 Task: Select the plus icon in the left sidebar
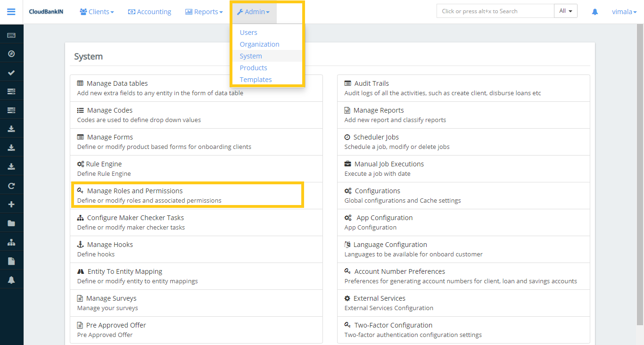point(11,204)
